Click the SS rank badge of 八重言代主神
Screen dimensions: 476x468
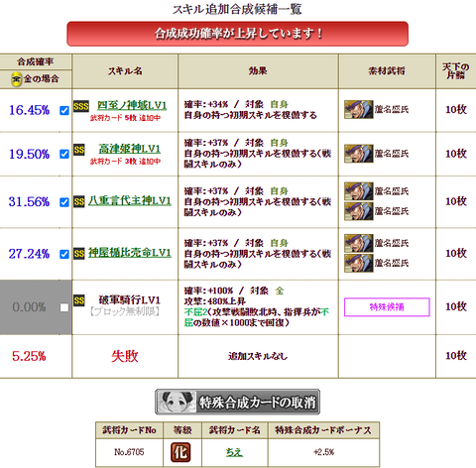tap(79, 201)
